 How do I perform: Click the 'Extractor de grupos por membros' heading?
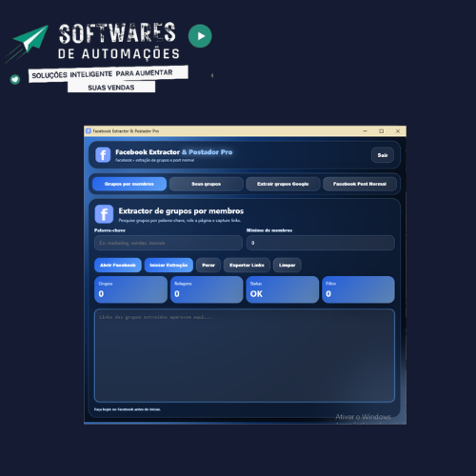181,211
